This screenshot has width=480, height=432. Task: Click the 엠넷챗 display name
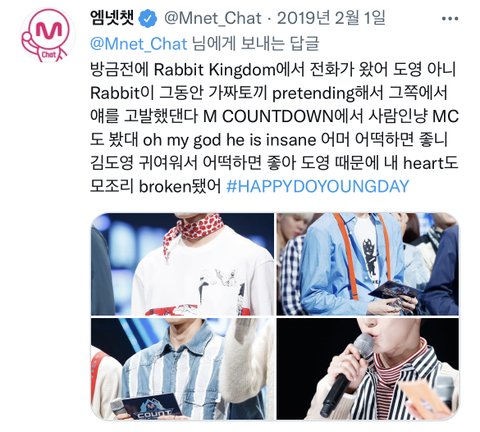point(113,18)
